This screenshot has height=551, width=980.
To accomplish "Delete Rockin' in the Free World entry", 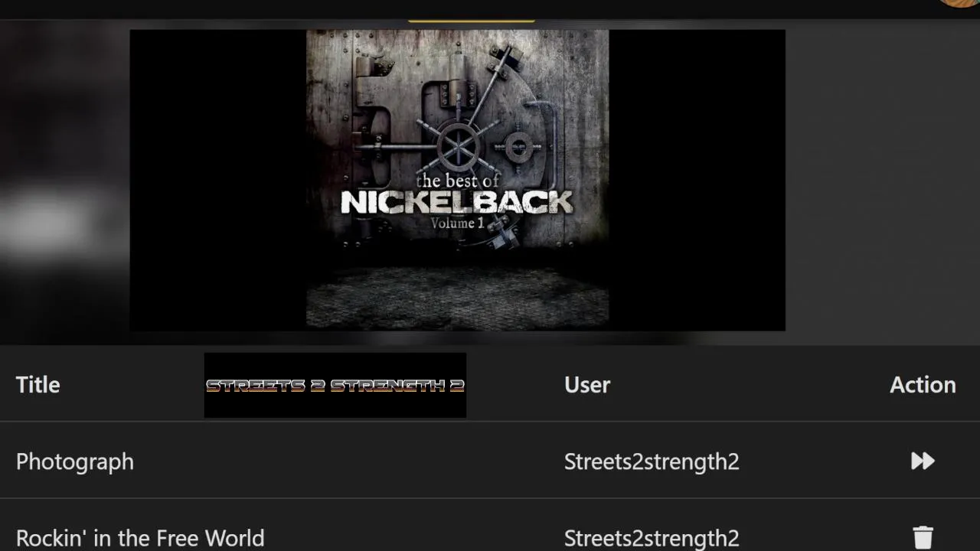I will coord(923,537).
